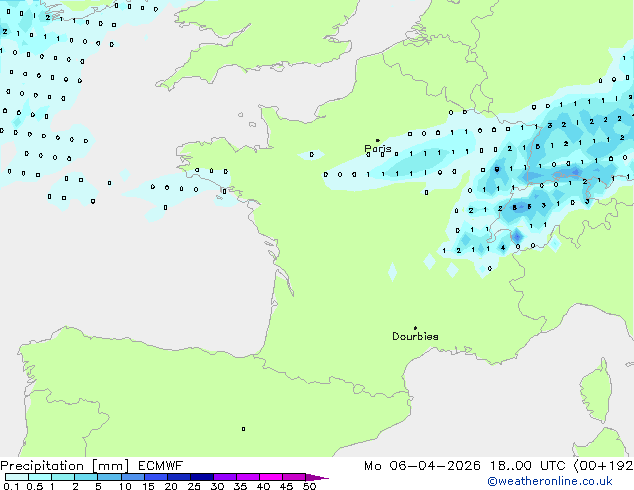This screenshot has width=634, height=490.
Task: Click the isolated 0 value in northern Spain
Action: tap(243, 429)
